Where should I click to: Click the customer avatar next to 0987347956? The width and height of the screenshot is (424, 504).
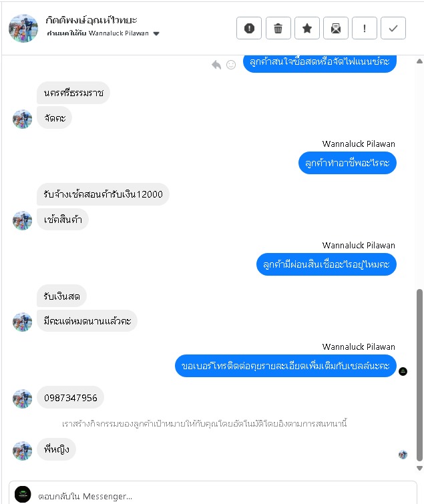tap(22, 399)
